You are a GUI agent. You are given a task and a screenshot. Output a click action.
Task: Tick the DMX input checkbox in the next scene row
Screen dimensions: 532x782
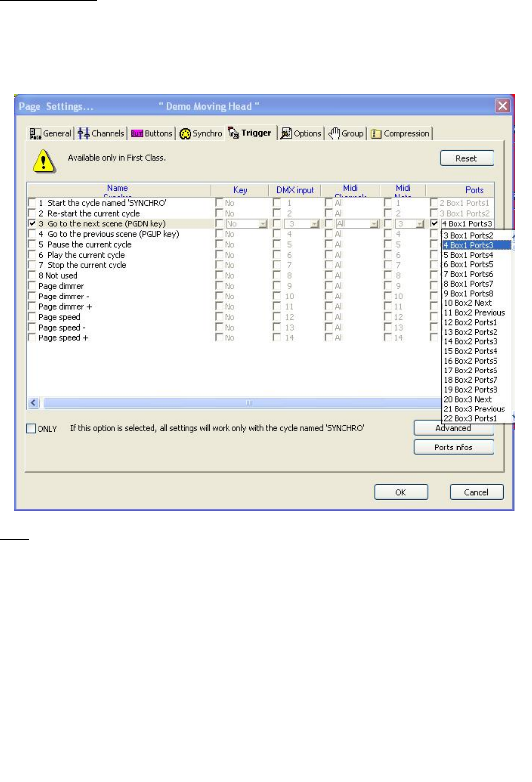[277, 223]
